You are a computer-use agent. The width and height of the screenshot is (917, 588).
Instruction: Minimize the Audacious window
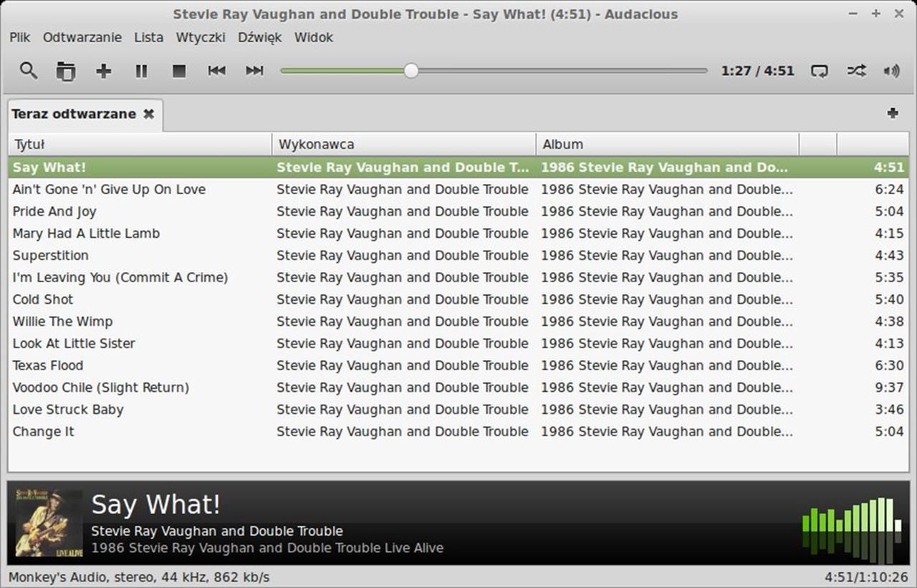tap(853, 14)
